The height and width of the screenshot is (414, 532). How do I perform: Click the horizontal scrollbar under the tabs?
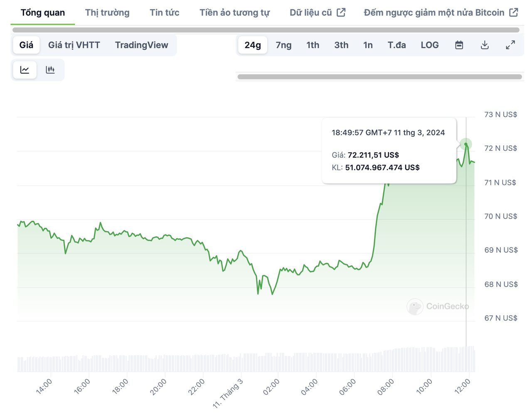pos(266,30)
